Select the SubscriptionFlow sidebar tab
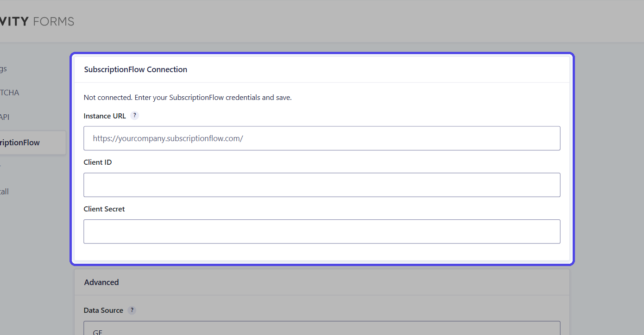 [x=32, y=143]
